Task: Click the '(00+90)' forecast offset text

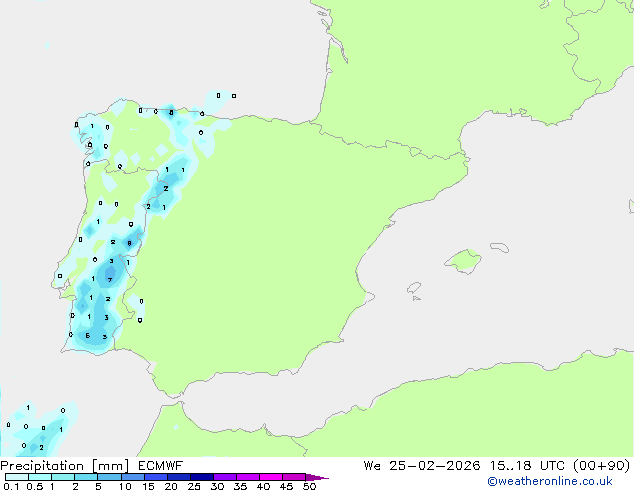Action: [x=601, y=466]
